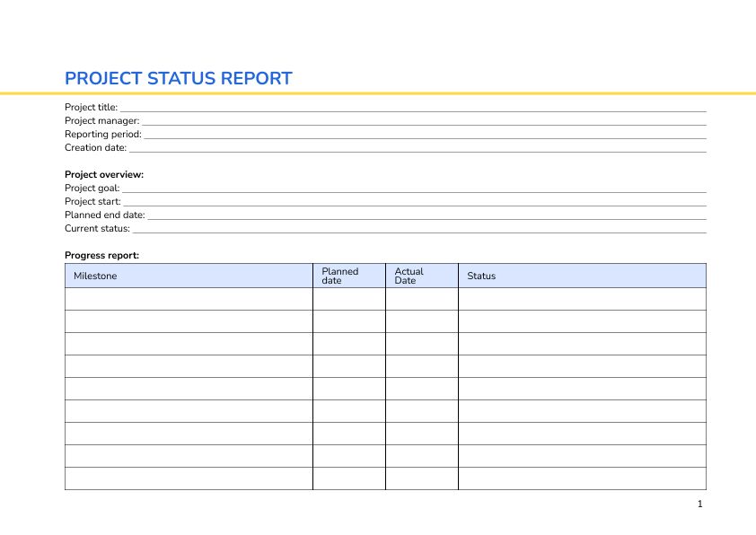Click the Project title input line

click(404, 106)
